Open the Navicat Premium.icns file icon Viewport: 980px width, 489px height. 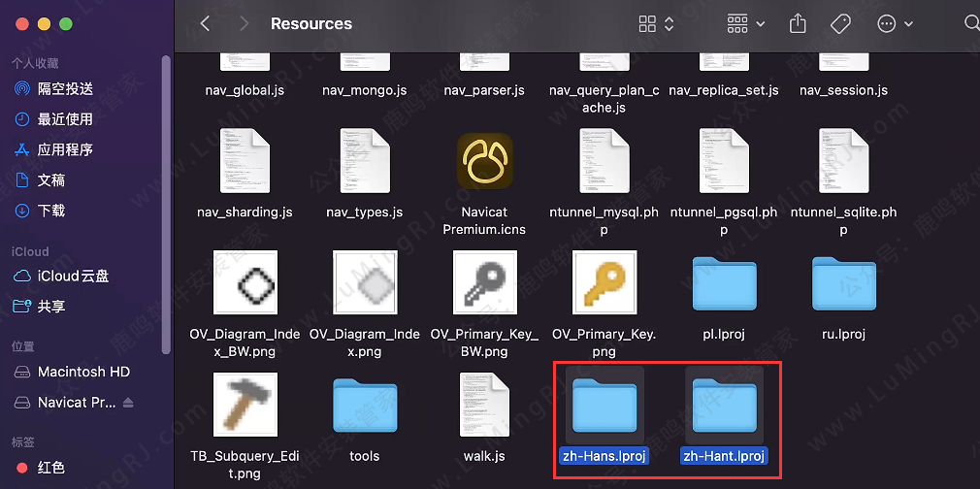[485, 162]
